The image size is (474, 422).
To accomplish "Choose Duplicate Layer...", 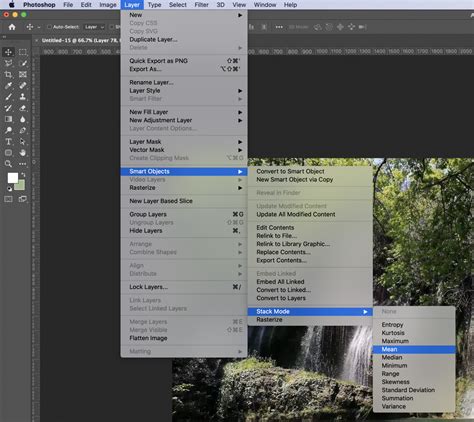I will 184,39.
